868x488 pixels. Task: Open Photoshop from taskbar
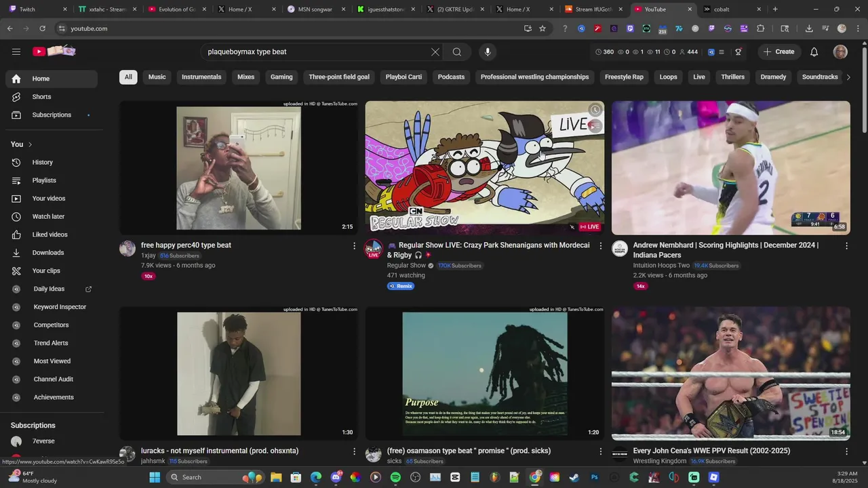pyautogui.click(x=595, y=477)
